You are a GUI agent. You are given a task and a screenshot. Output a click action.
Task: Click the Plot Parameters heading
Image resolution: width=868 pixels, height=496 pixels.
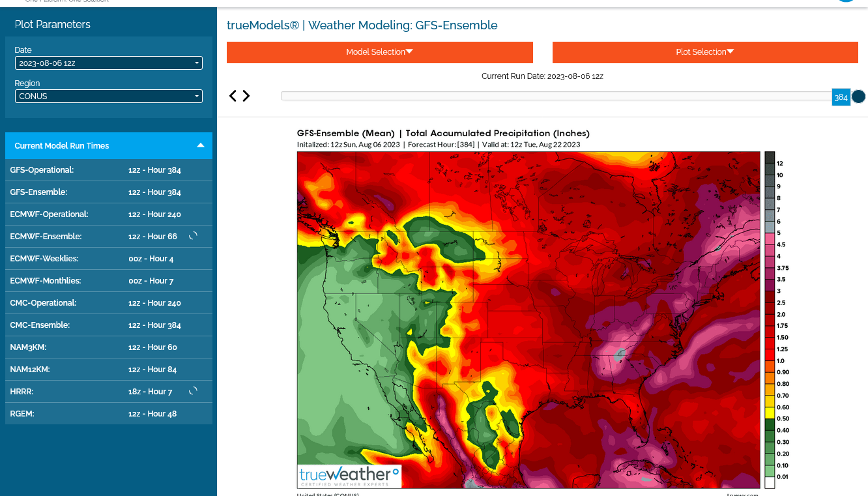click(x=53, y=24)
